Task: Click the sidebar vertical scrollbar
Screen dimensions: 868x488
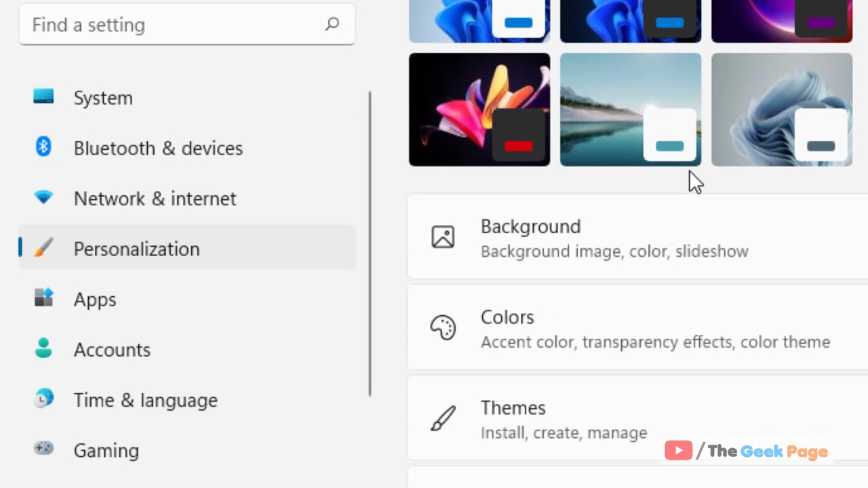Action: click(x=370, y=244)
